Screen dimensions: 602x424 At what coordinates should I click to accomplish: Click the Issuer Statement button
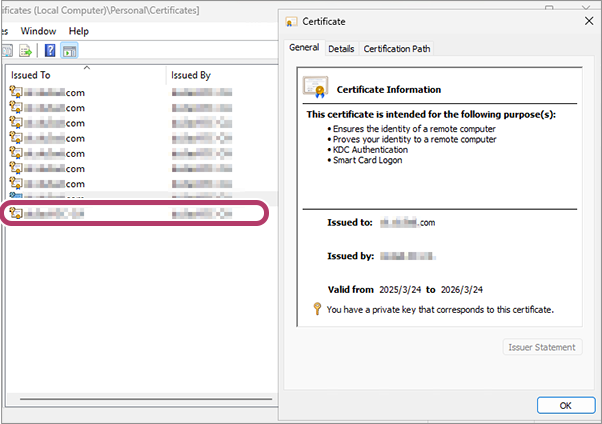click(542, 347)
